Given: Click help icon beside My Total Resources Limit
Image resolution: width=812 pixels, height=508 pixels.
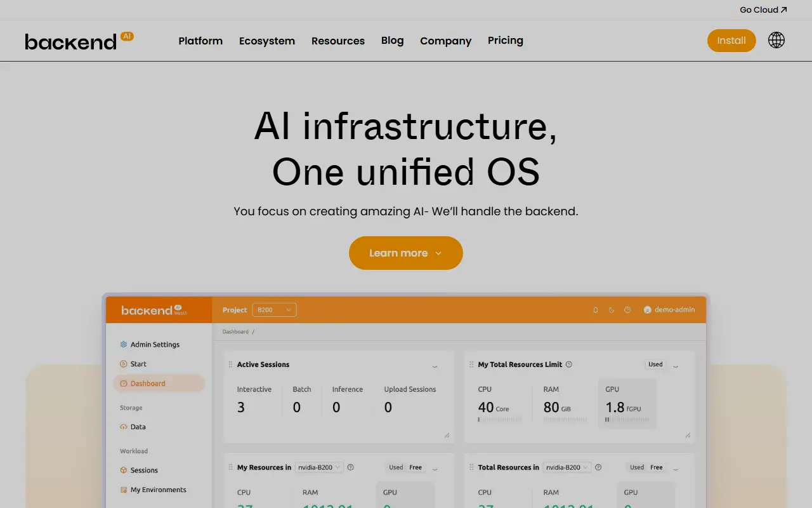Looking at the screenshot, I should pos(569,364).
